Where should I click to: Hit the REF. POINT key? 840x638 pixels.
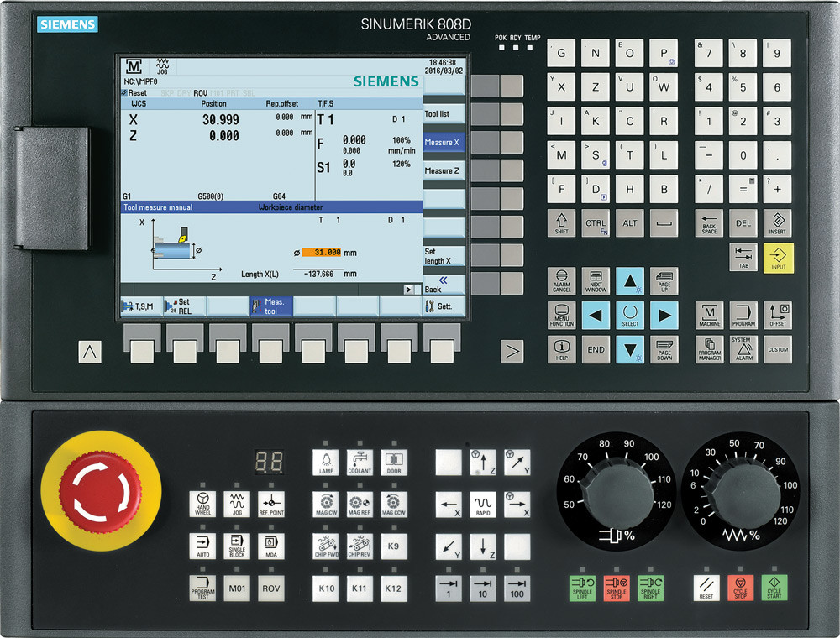pyautogui.click(x=271, y=504)
